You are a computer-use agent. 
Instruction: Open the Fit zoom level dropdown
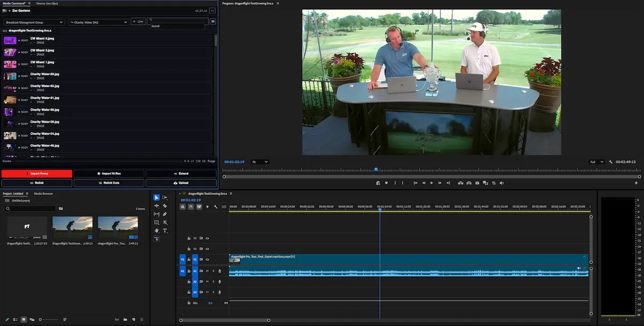[x=260, y=162]
